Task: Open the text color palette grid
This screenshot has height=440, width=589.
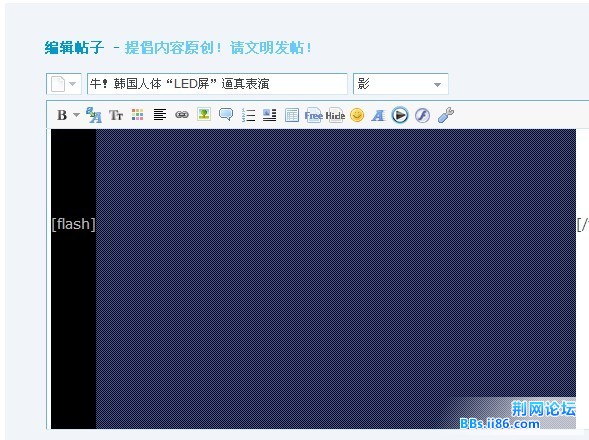Action: click(137, 115)
